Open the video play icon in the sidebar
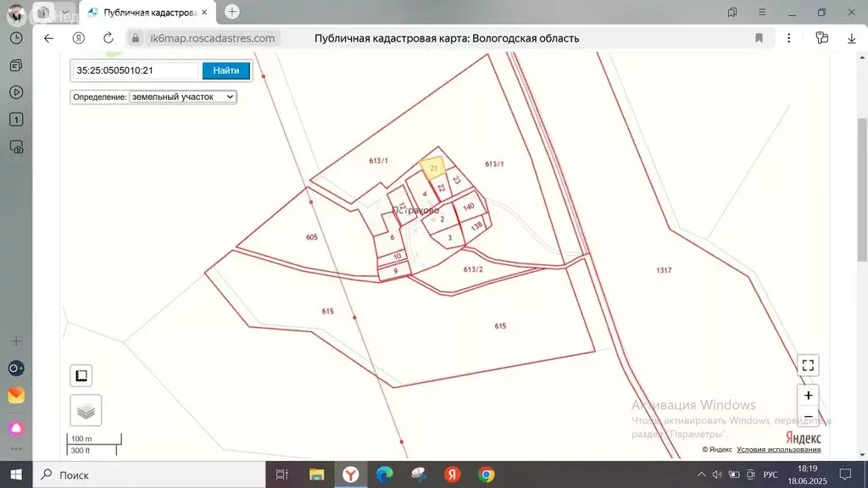This screenshot has height=488, width=868. coord(16,92)
